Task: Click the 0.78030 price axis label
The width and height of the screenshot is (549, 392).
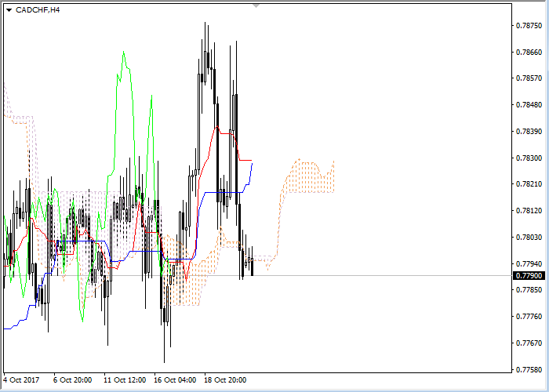Action: (529, 238)
